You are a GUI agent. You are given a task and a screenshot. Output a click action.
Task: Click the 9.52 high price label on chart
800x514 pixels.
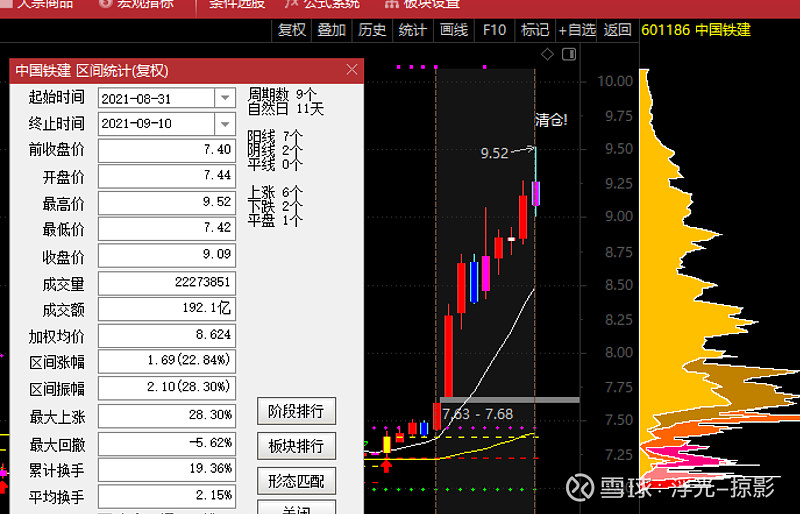pyautogui.click(x=494, y=153)
